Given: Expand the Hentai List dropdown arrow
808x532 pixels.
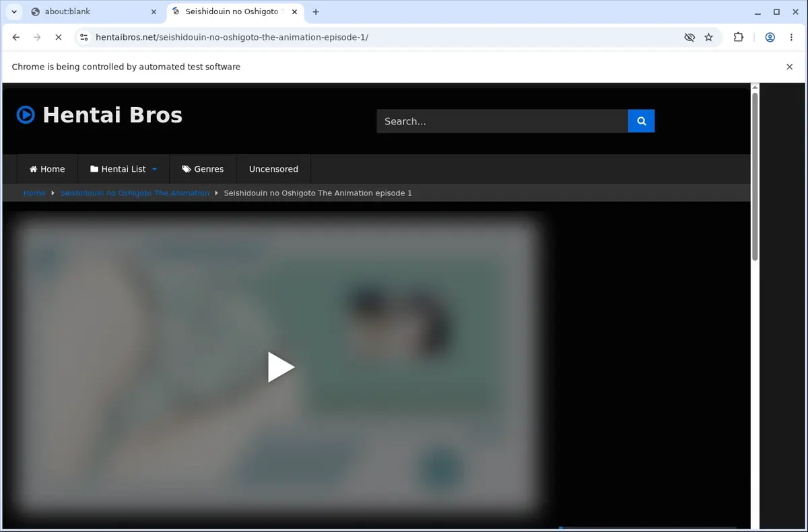Looking at the screenshot, I should [154, 169].
